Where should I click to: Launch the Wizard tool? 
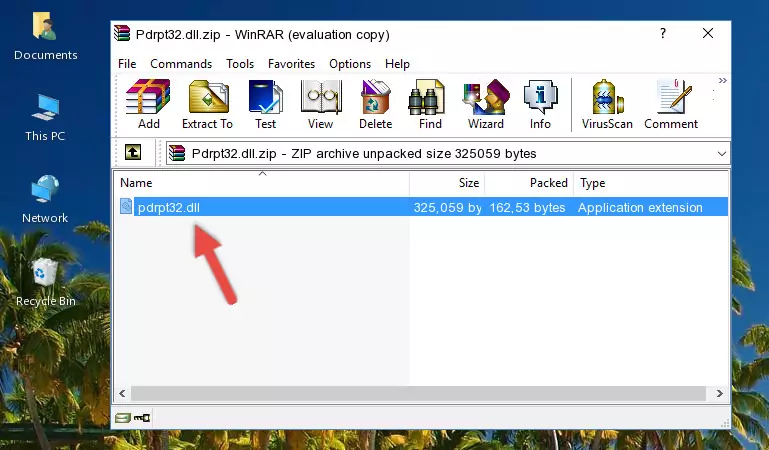pos(486,104)
